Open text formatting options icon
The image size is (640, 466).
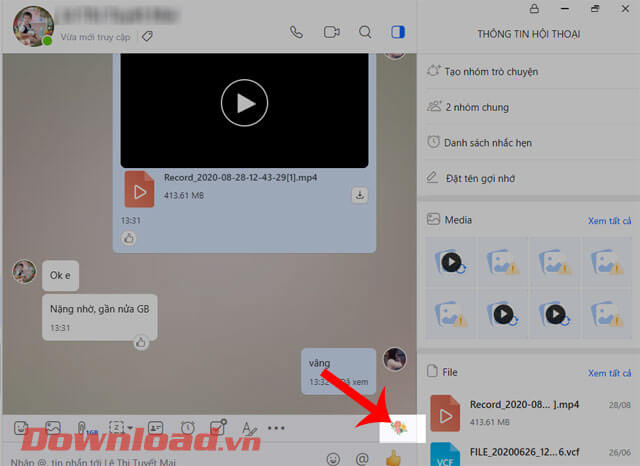click(x=249, y=428)
